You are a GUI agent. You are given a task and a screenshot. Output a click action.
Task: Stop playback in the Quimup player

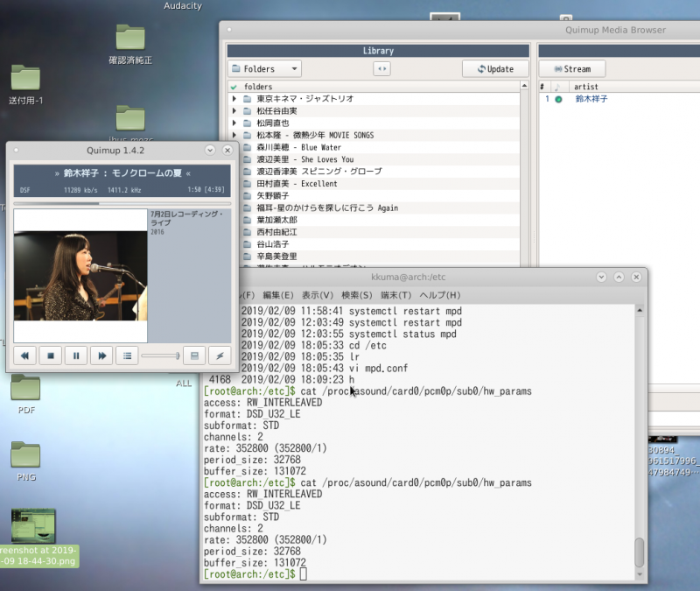(50, 355)
